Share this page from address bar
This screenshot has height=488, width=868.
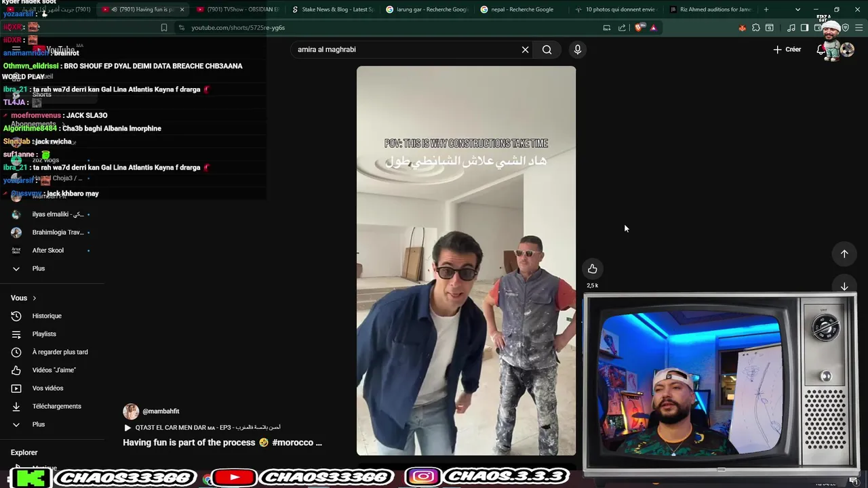pyautogui.click(x=622, y=28)
